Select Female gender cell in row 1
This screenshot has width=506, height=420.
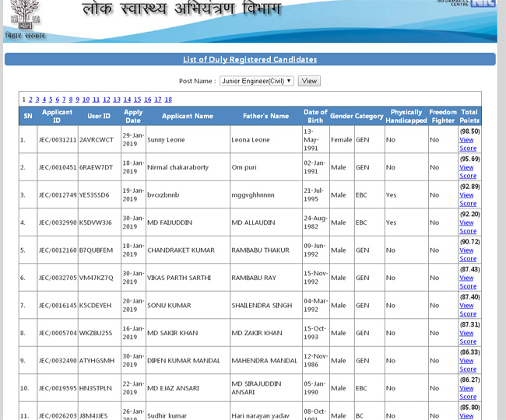[342, 140]
